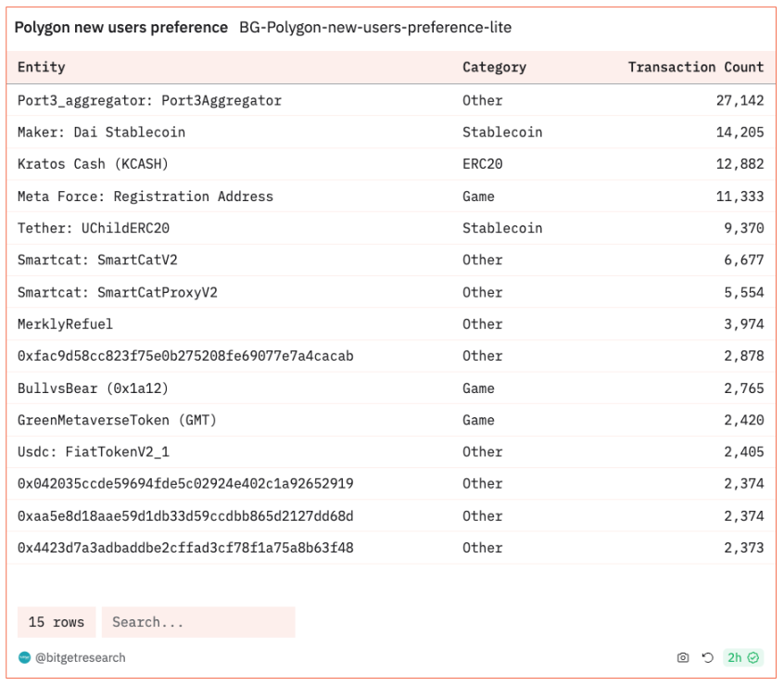Select the Maker: Dai Stablecoin entity cell
Viewport: 784px width, 686px height.
click(x=101, y=133)
